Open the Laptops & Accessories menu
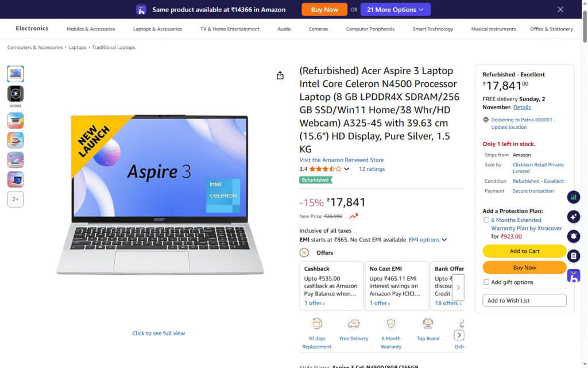This screenshot has height=368, width=588. 157,29
